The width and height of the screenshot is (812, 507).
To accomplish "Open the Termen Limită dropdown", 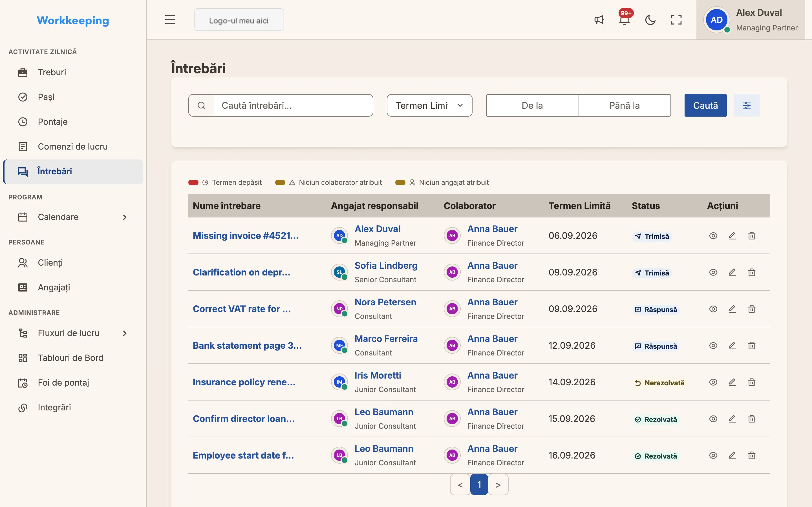I will (x=429, y=105).
